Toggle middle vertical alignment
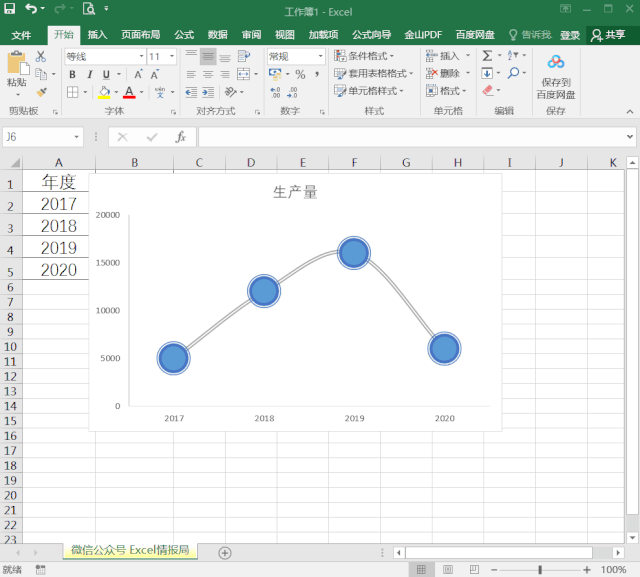 coord(208,56)
